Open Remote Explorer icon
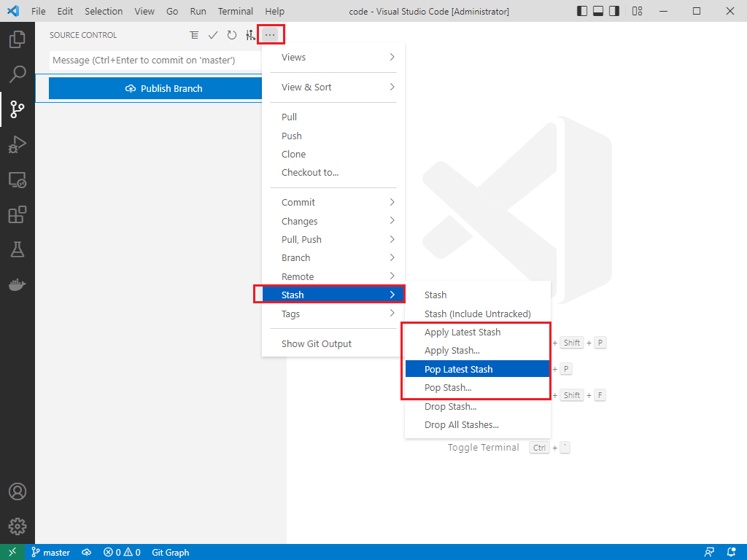This screenshot has height=560, width=747. coord(18,179)
